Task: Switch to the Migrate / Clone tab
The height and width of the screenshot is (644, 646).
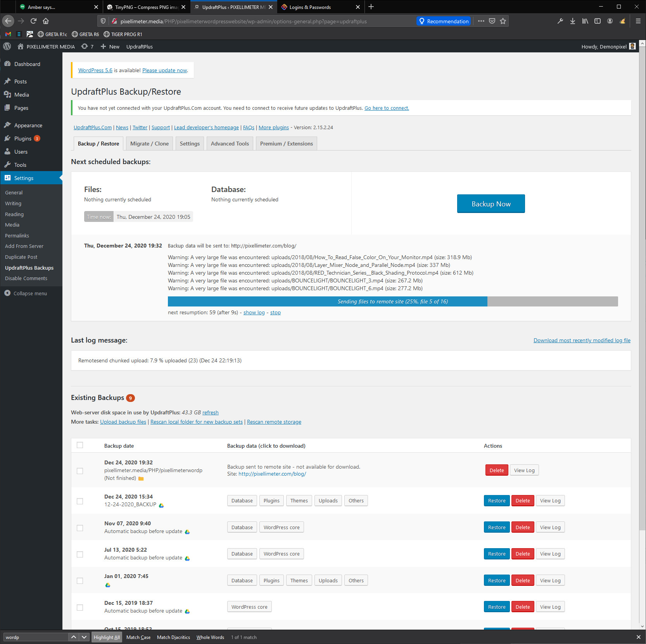Action: [x=149, y=144]
